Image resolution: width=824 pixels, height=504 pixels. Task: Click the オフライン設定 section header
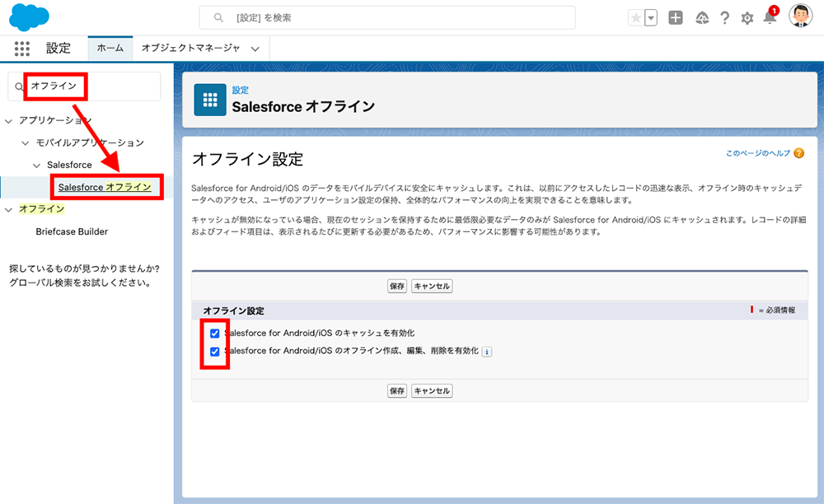(233, 310)
